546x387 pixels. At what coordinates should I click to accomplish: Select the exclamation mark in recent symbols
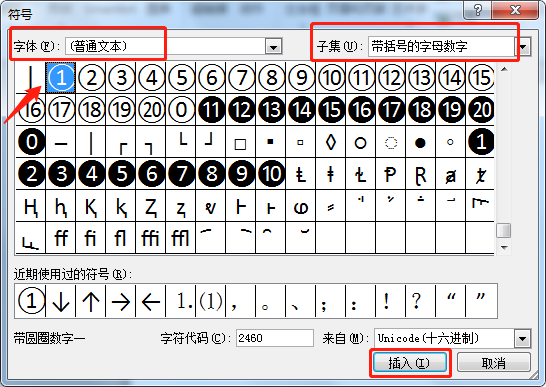(x=391, y=301)
